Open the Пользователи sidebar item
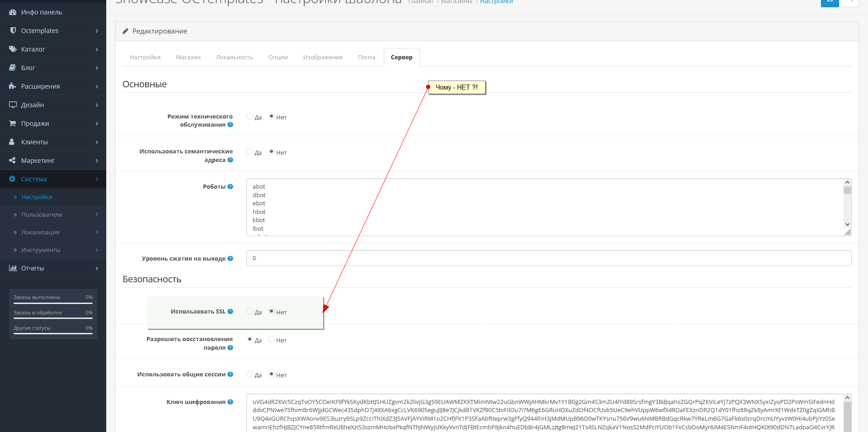Screen dimensions: 868x432 [42, 215]
